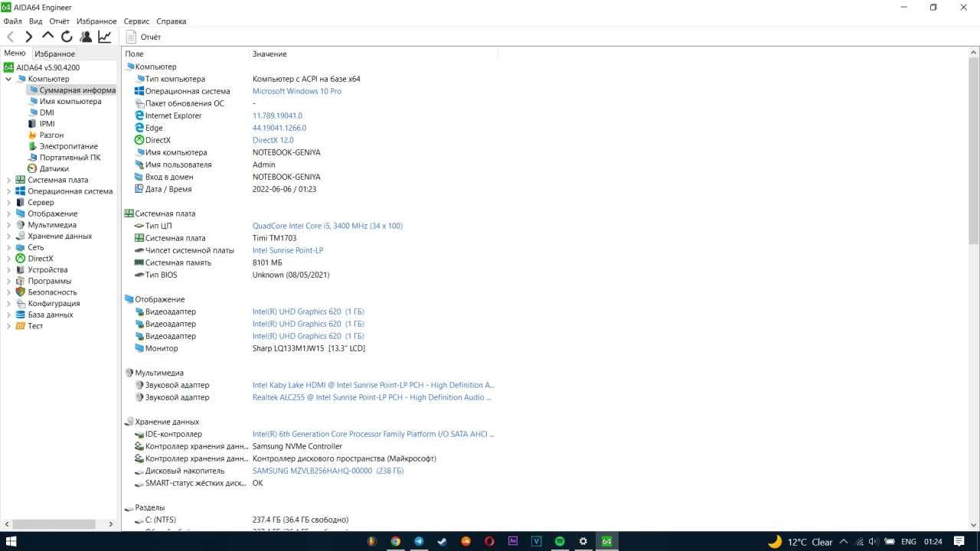
Task: Expand the Хранение данных tree node
Action: tap(8, 236)
